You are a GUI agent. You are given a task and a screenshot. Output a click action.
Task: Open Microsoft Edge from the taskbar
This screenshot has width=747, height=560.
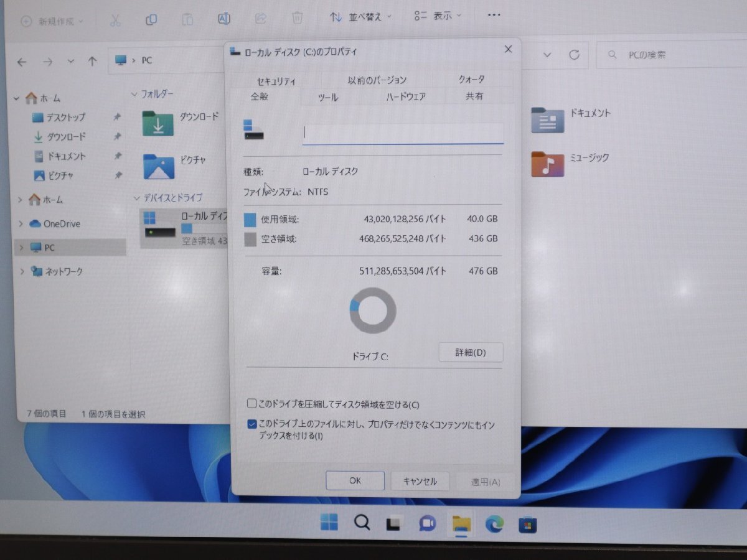pos(494,525)
